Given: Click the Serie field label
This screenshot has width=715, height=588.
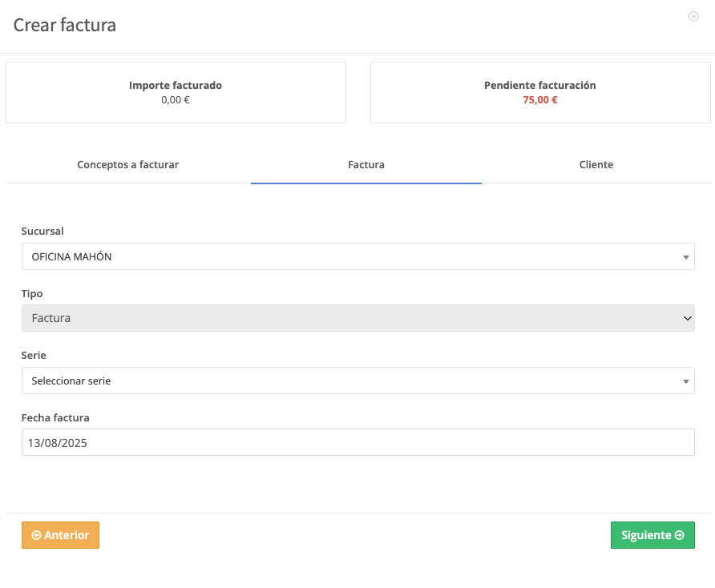Looking at the screenshot, I should (x=34, y=355).
